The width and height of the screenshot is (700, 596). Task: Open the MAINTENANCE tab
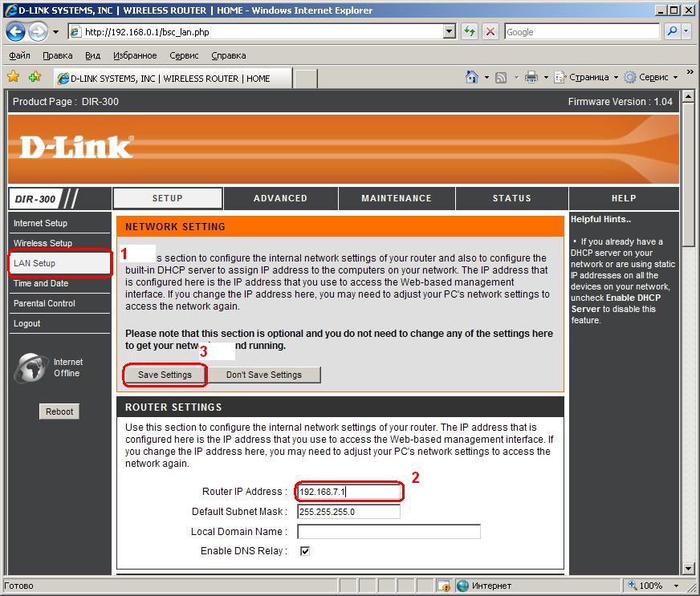397,198
